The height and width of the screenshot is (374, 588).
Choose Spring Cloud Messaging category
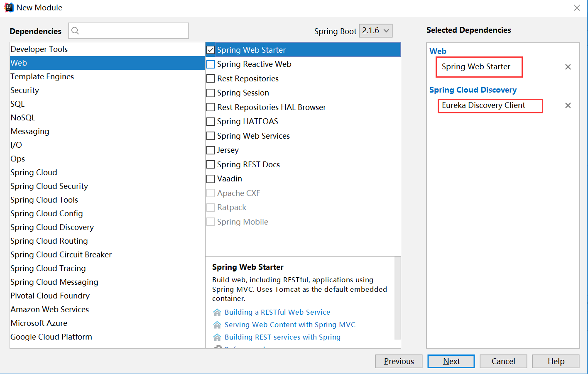(x=107, y=282)
